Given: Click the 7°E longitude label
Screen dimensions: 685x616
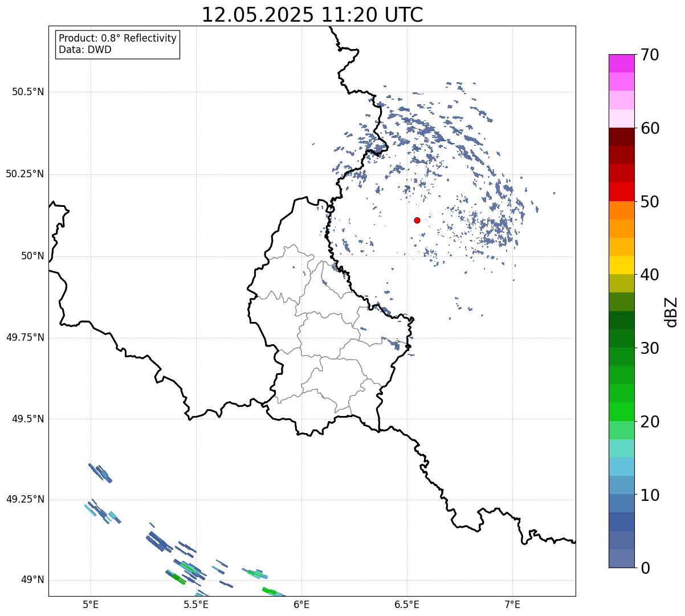Looking at the screenshot, I should pyautogui.click(x=513, y=605).
